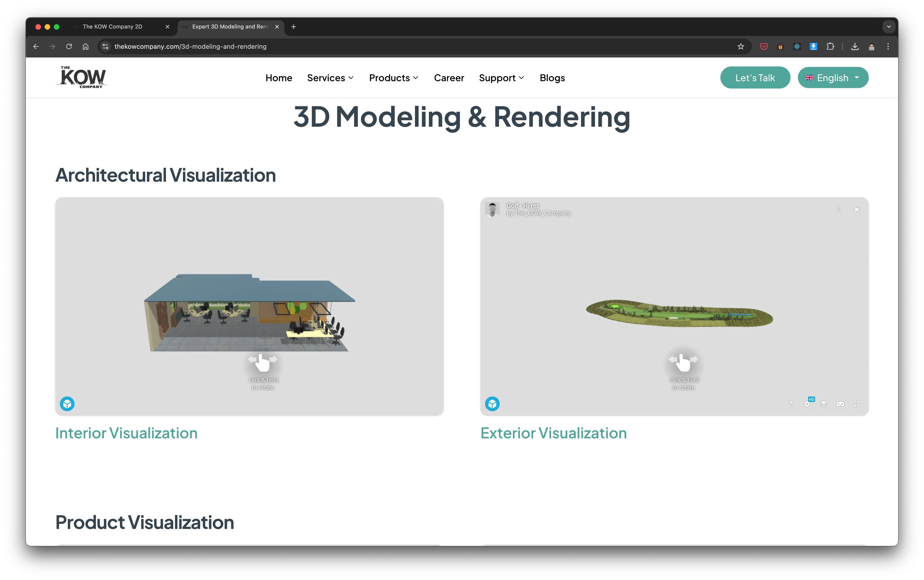Open React Developer Tools extension
This screenshot has height=580, width=924.
[797, 46]
